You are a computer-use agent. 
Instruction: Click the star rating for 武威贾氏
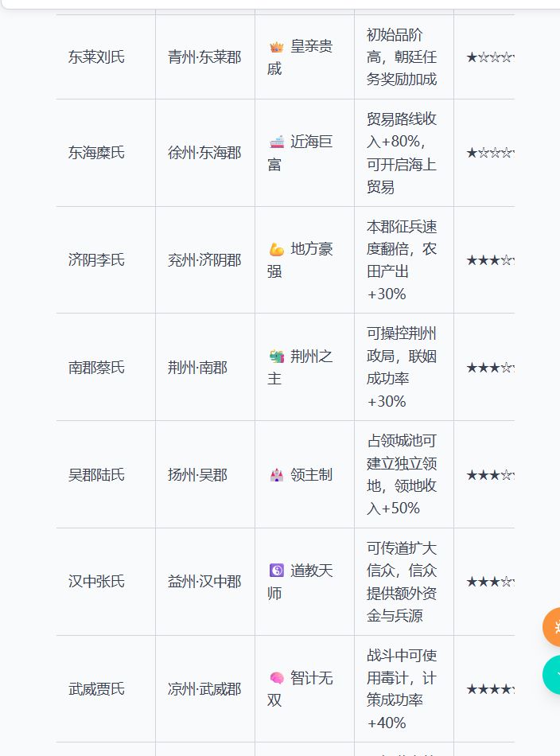[x=489, y=689]
